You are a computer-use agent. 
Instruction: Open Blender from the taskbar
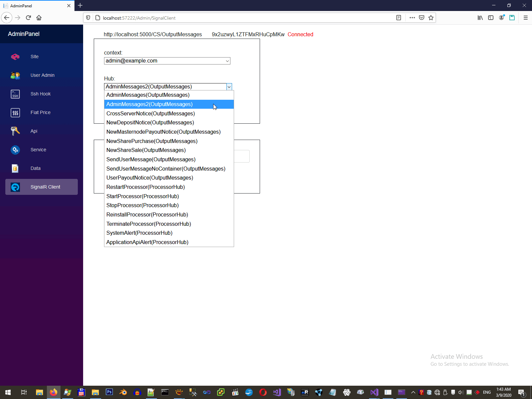[x=123, y=392]
